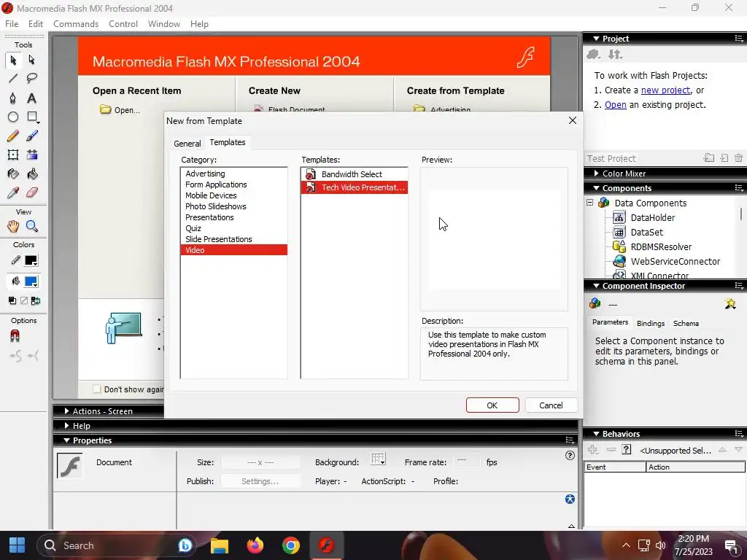Collapse the Data Components tree node

tap(589, 203)
